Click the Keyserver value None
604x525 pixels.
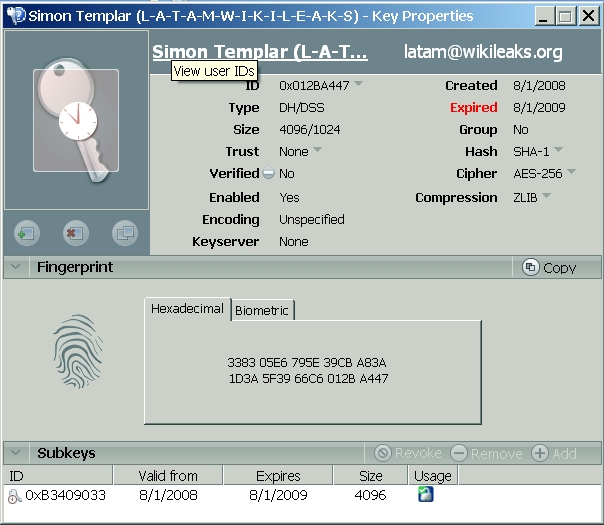pyautogui.click(x=294, y=242)
